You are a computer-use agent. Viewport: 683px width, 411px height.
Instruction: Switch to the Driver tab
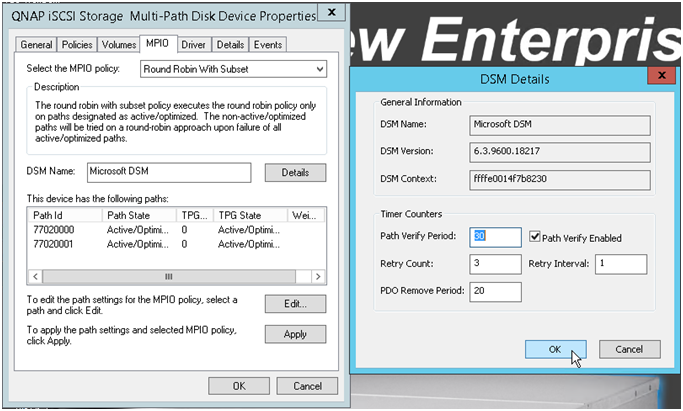pos(193,45)
